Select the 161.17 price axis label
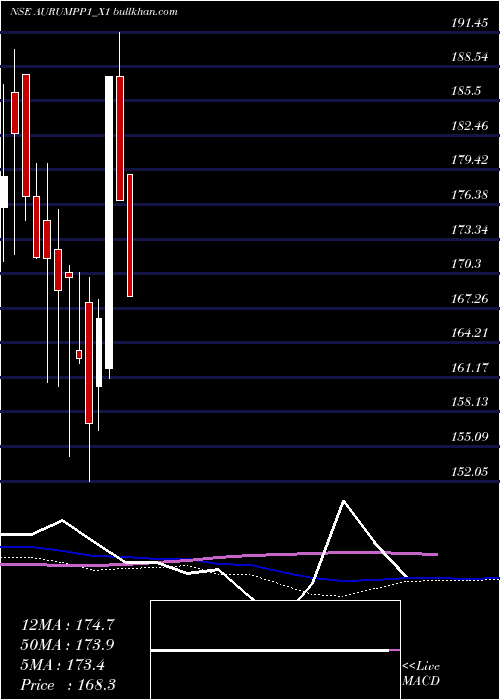Screen dimensions: 500x700 pyautogui.click(x=470, y=368)
